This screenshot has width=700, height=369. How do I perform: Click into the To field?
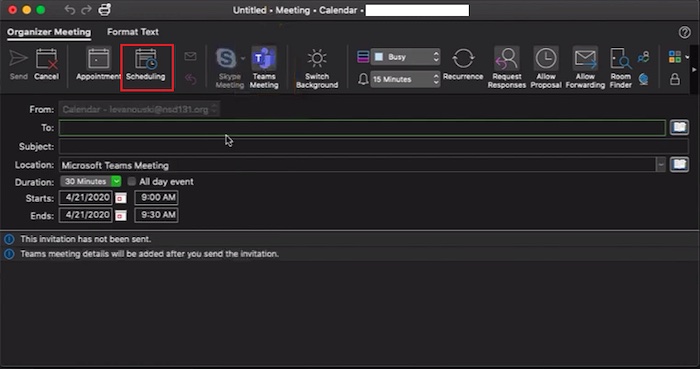tap(362, 128)
